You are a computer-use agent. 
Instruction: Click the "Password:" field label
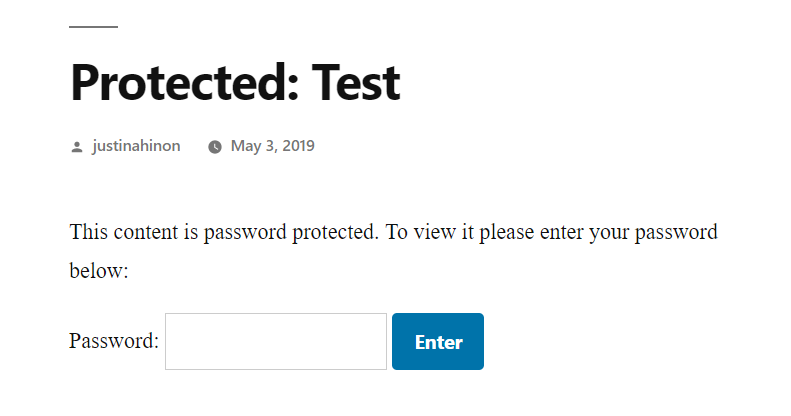coord(114,341)
